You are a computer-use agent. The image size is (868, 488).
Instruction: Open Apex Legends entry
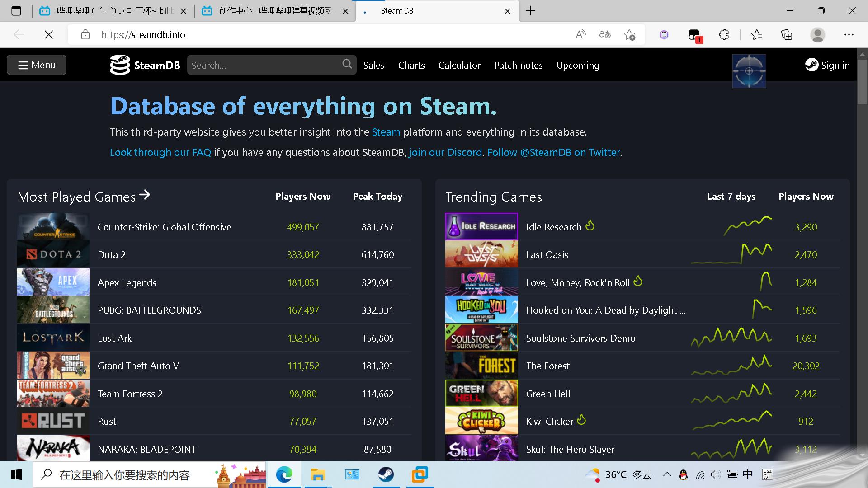tap(127, 283)
